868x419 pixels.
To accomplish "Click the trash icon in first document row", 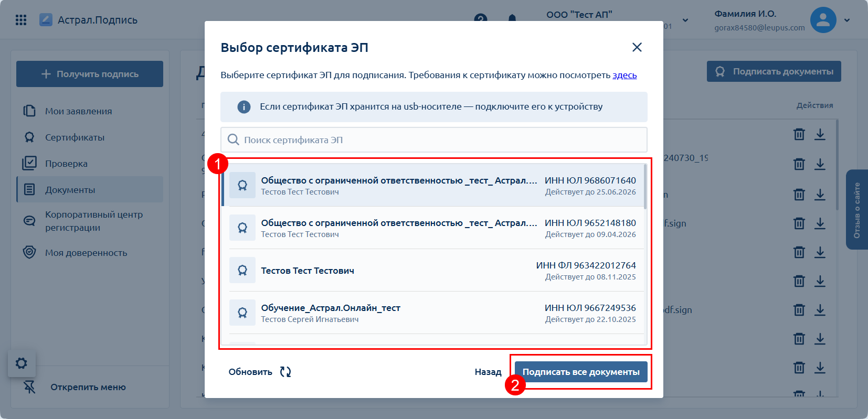I will coord(799,134).
